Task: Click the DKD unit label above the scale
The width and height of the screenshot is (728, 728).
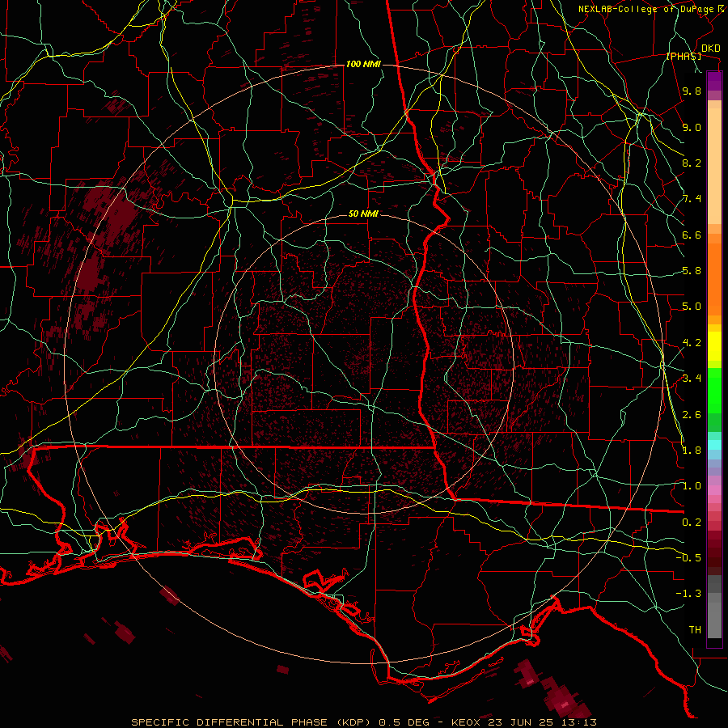Action: [x=710, y=48]
